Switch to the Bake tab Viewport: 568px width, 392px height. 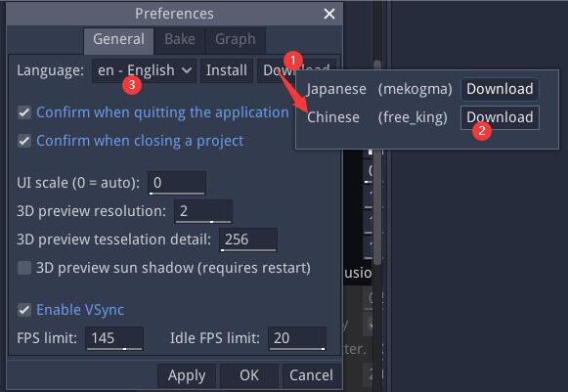(180, 39)
